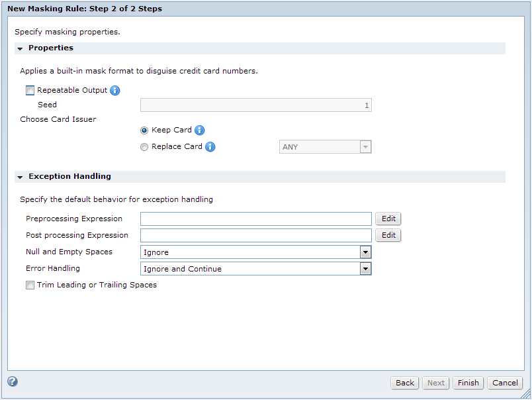Cancel the new masking rule
Image resolution: width=532 pixels, height=400 pixels.
click(x=505, y=383)
